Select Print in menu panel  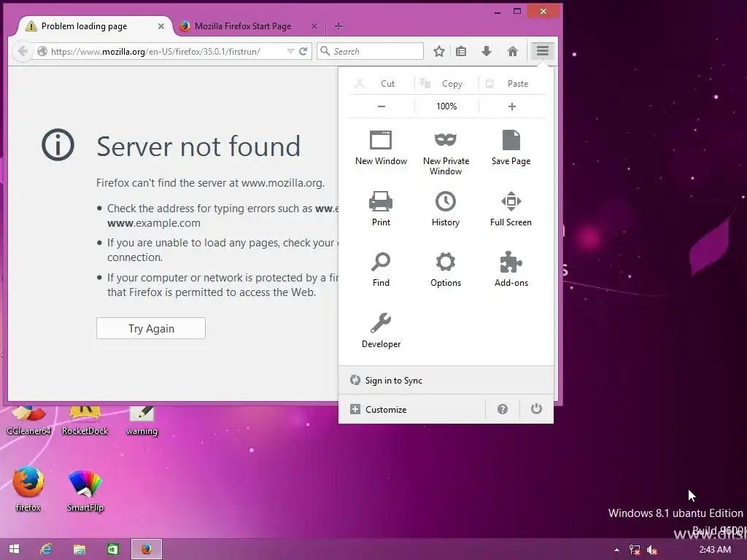[x=381, y=209]
